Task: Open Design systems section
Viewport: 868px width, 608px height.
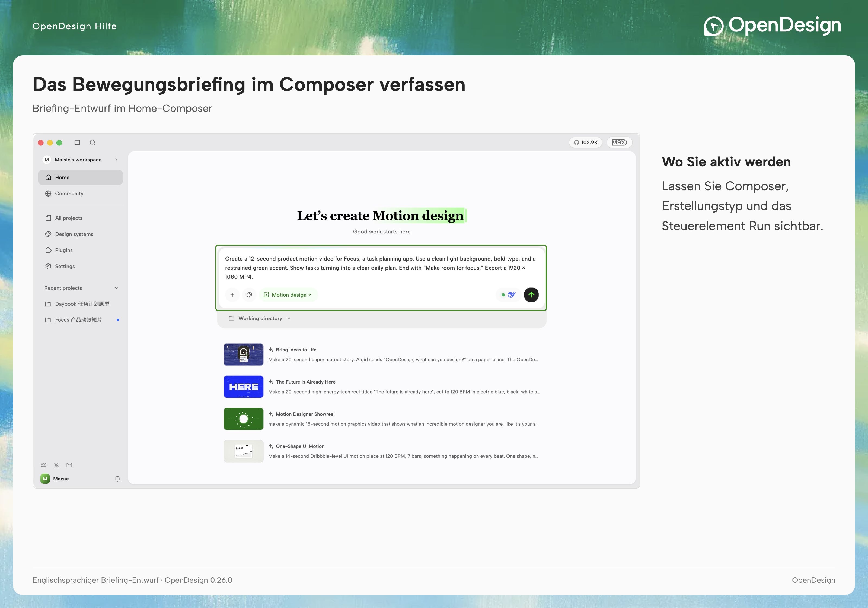Action: point(80,234)
